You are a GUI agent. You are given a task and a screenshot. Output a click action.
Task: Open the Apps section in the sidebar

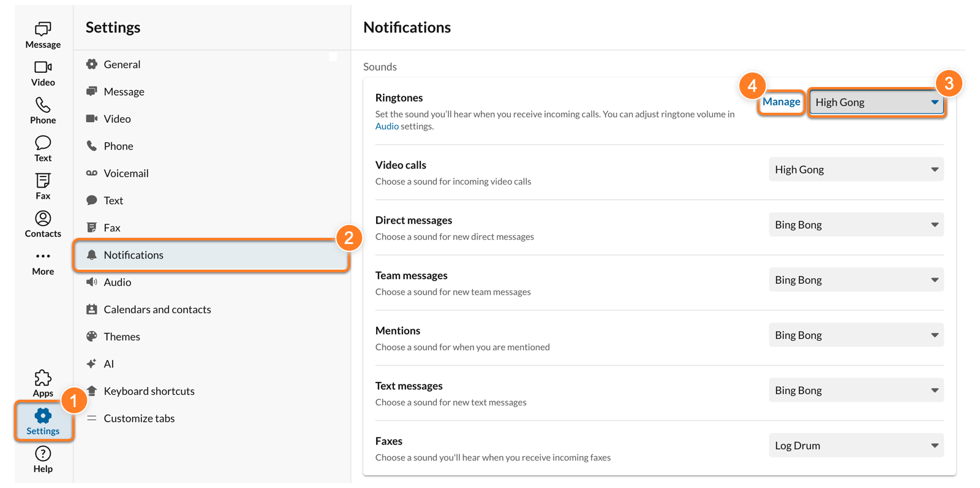pyautogui.click(x=42, y=383)
